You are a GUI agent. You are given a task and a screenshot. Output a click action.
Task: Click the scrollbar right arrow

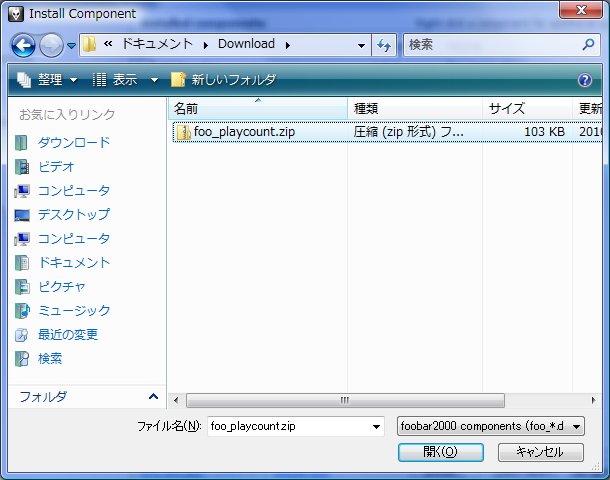coord(593,400)
